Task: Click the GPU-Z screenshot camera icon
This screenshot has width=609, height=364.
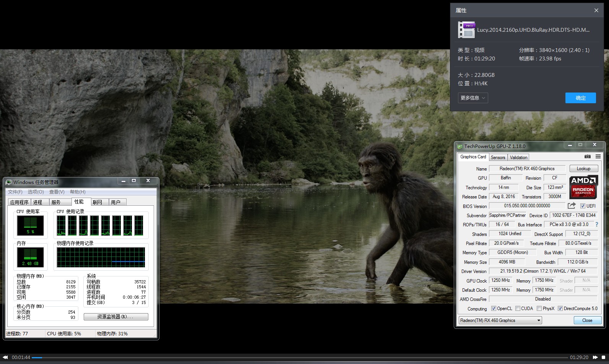Action: click(587, 157)
